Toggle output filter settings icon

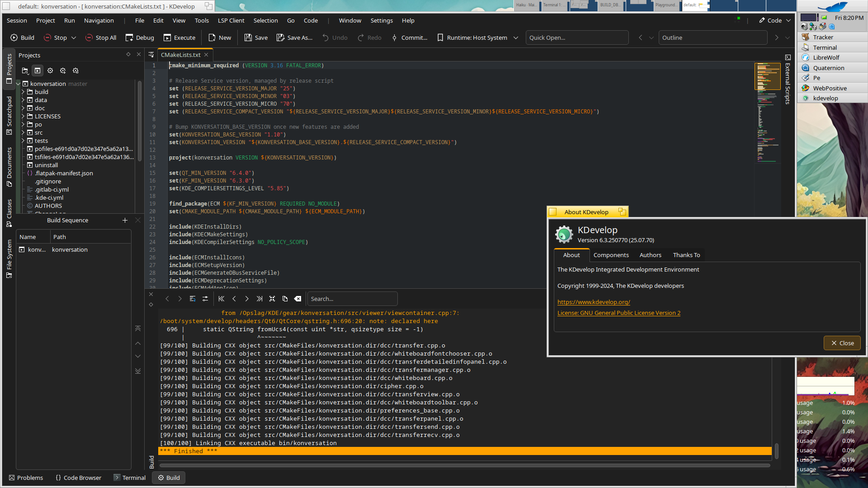[x=205, y=299]
